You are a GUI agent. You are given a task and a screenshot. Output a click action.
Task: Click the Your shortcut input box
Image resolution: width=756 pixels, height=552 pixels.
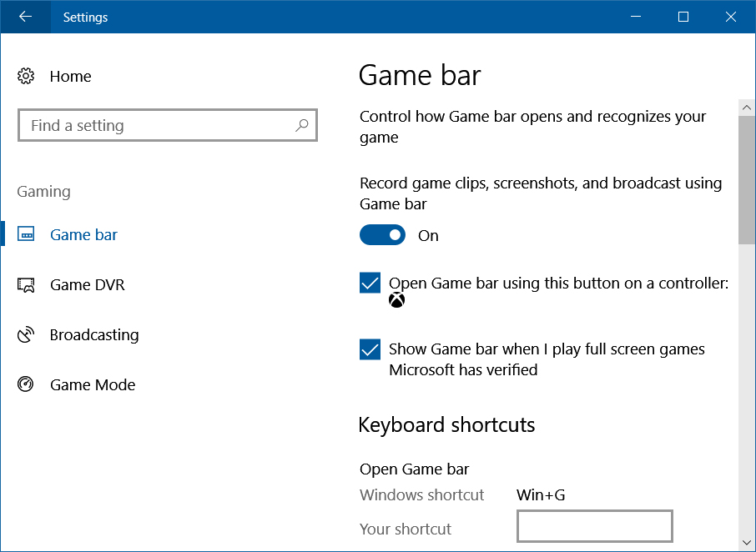[x=594, y=526]
